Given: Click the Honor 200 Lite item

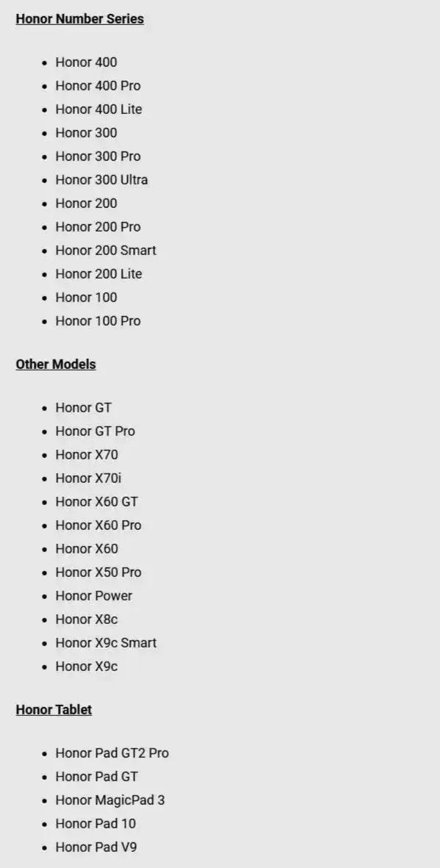Looking at the screenshot, I should click(x=98, y=274).
